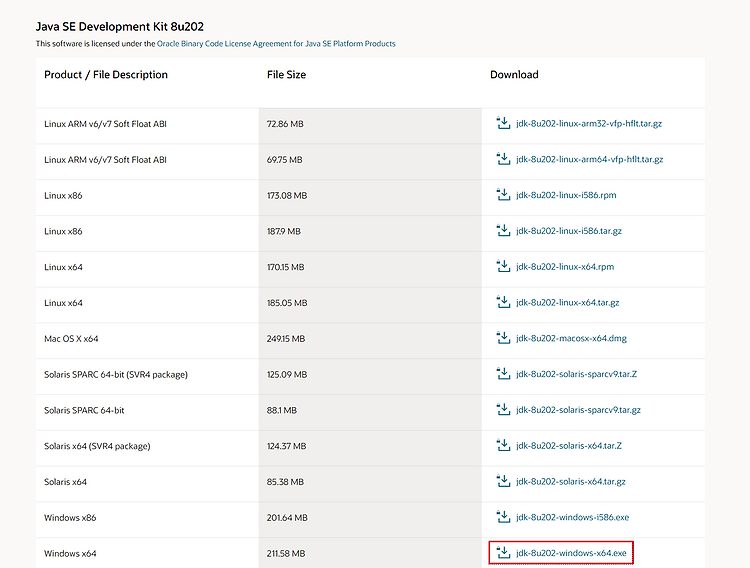750x568 pixels.
Task: Select the 211.58 MB file size cell
Action: coord(370,553)
